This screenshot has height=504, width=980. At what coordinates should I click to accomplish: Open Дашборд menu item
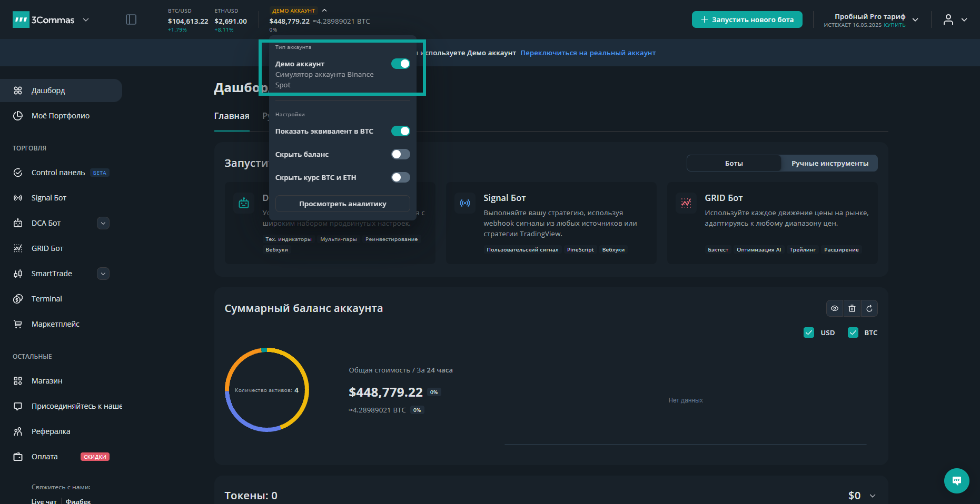pyautogui.click(x=61, y=90)
